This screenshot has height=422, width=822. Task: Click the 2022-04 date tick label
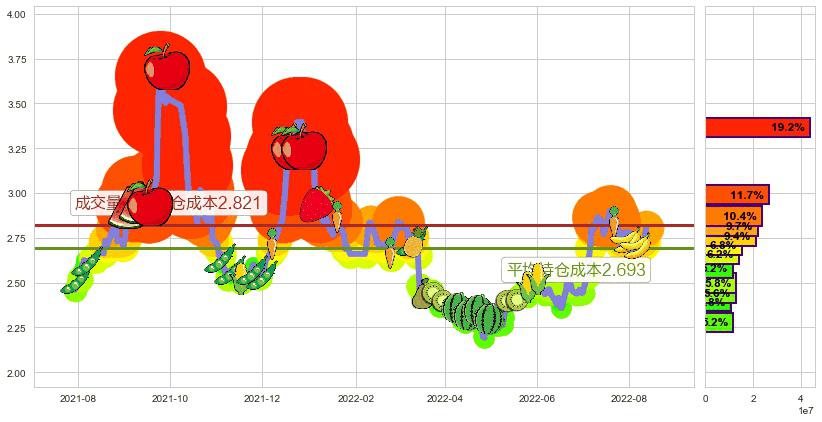445,398
